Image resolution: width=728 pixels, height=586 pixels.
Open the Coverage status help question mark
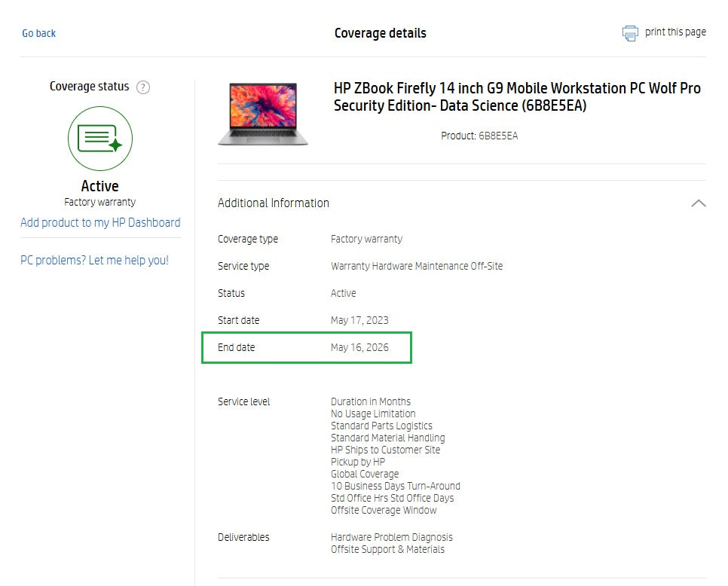click(x=143, y=87)
